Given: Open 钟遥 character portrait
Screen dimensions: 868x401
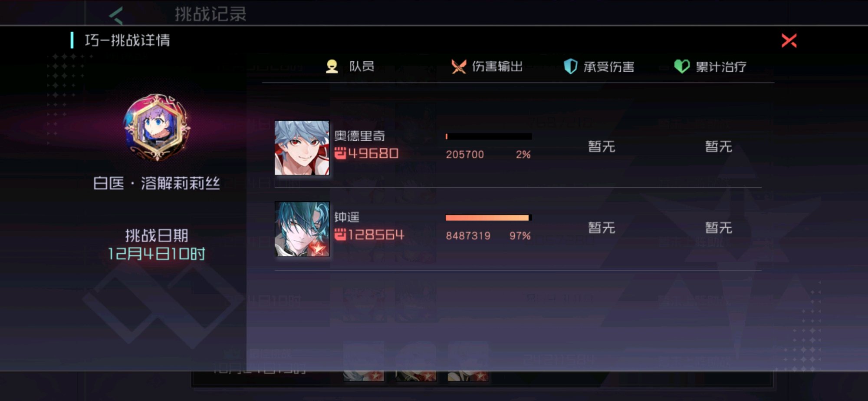Looking at the screenshot, I should [302, 229].
